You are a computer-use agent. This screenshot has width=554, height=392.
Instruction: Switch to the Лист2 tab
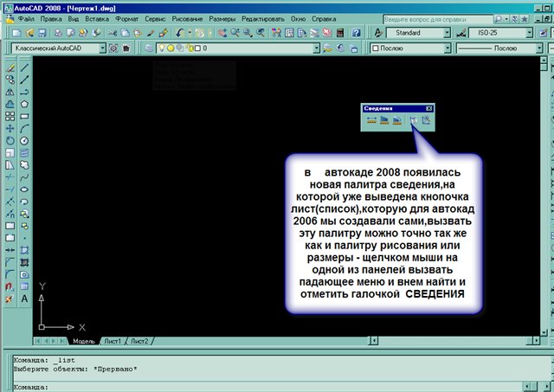pyautogui.click(x=139, y=341)
